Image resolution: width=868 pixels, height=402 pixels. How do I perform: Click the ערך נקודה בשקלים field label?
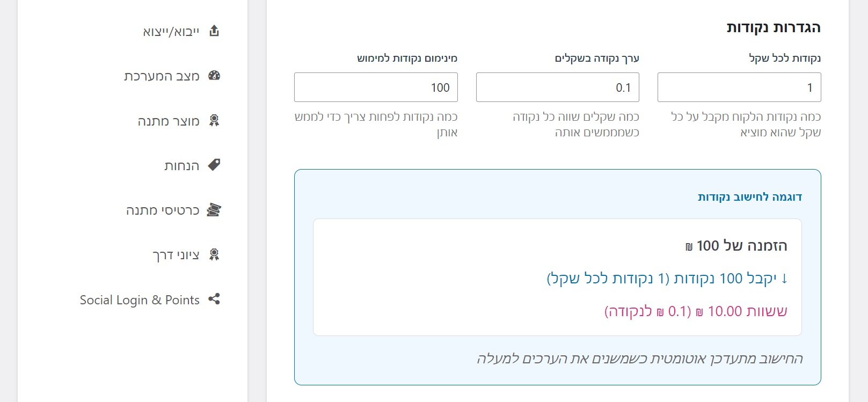coord(597,58)
